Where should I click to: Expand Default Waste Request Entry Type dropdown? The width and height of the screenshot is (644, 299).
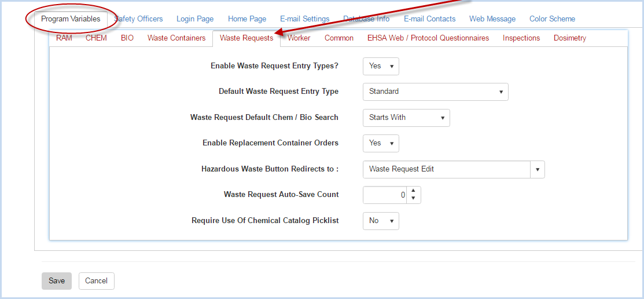point(435,92)
